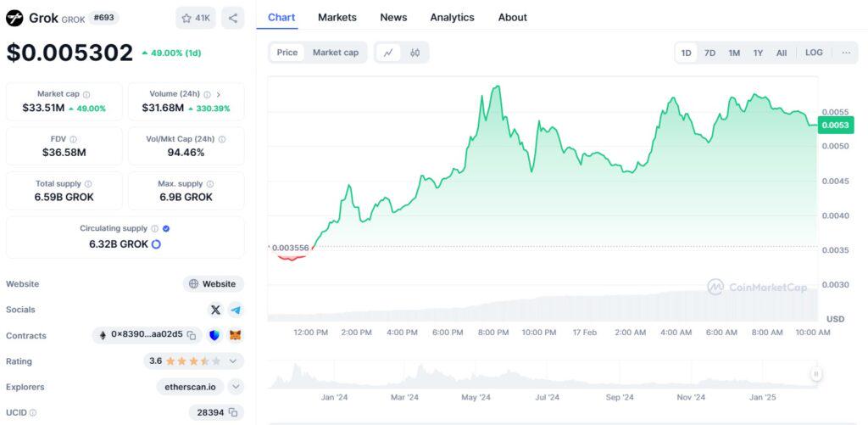Switch to the Markets tab
The height and width of the screenshot is (425, 868).
pos(337,17)
